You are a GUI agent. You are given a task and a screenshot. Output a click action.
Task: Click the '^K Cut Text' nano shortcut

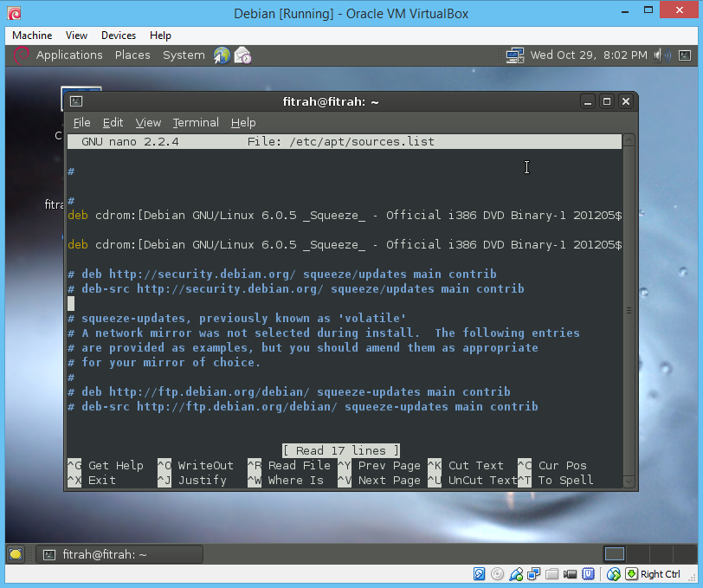click(x=466, y=466)
